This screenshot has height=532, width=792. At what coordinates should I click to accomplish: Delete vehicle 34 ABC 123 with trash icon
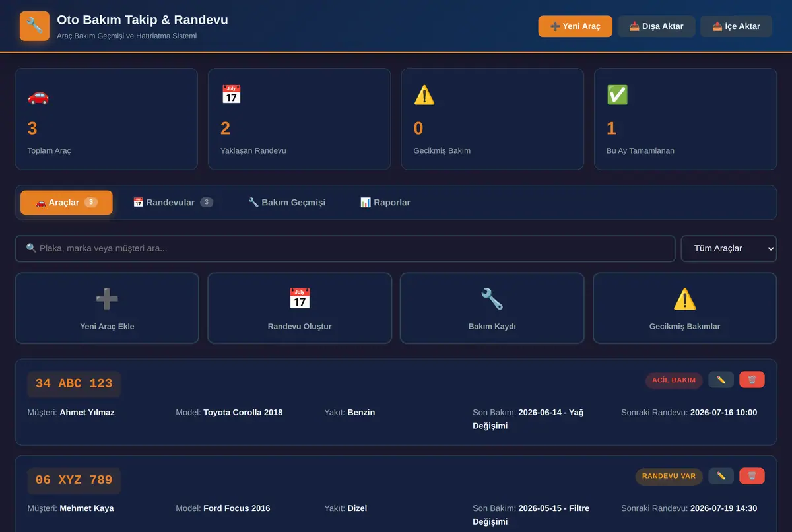coord(752,380)
